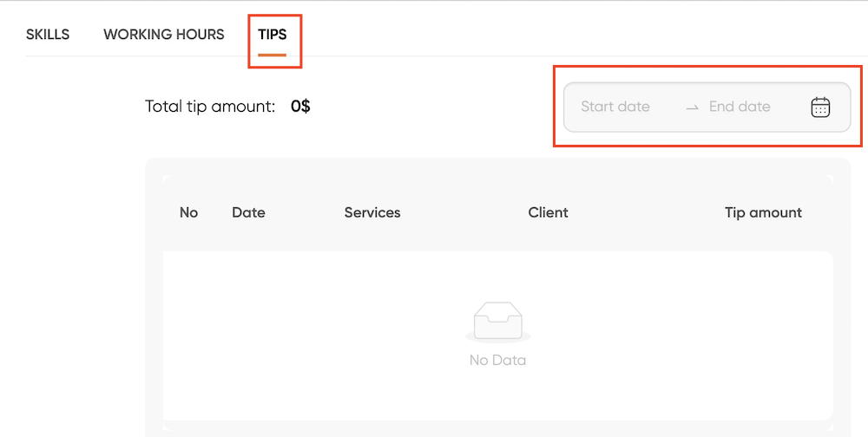The height and width of the screenshot is (437, 868).
Task: Click the orange underline under TIPS
Action: click(x=272, y=55)
